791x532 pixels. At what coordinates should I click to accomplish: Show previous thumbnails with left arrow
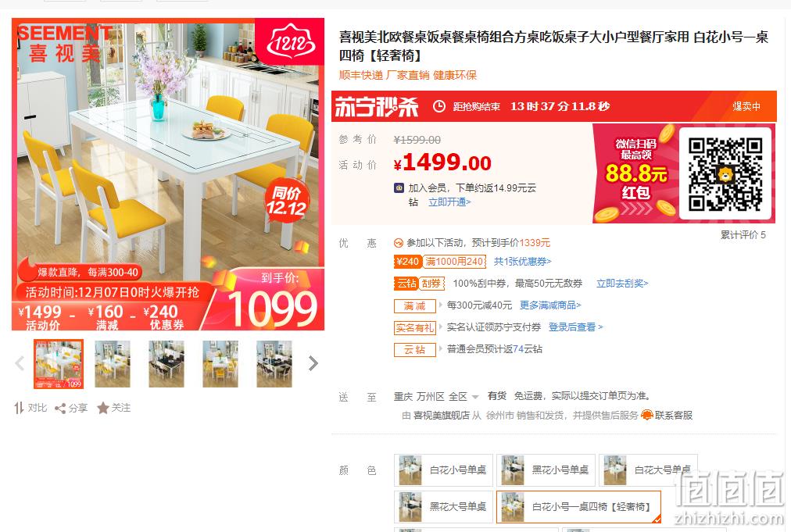20,363
